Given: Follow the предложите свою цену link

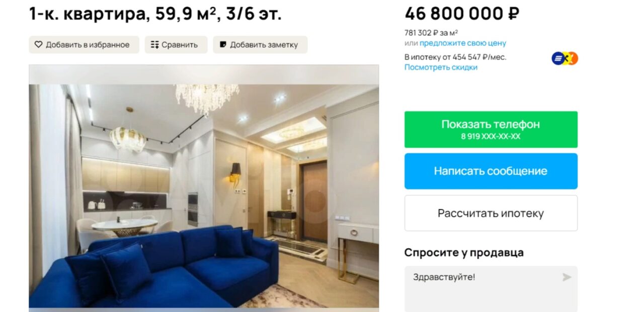Looking at the screenshot, I should point(463,43).
